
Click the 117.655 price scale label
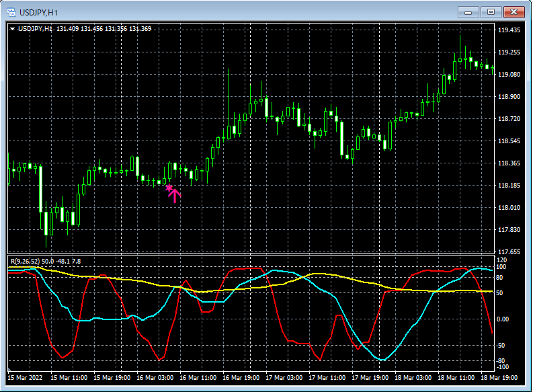pos(510,252)
